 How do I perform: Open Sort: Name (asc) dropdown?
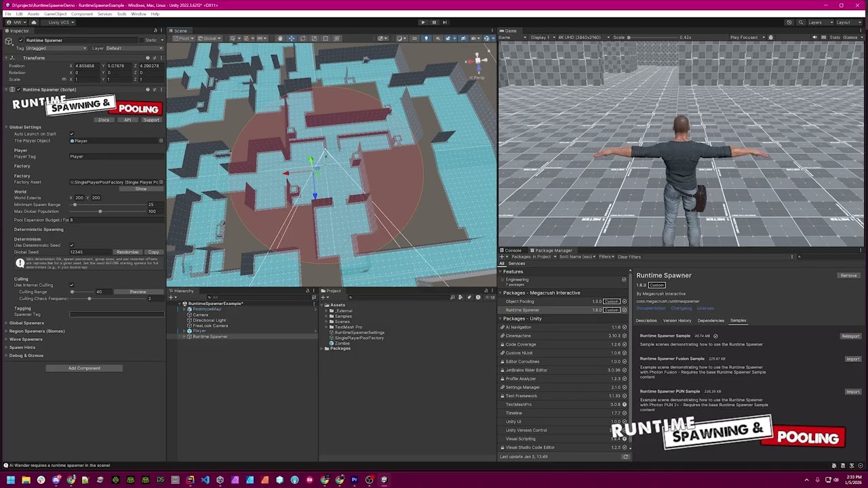tap(577, 257)
